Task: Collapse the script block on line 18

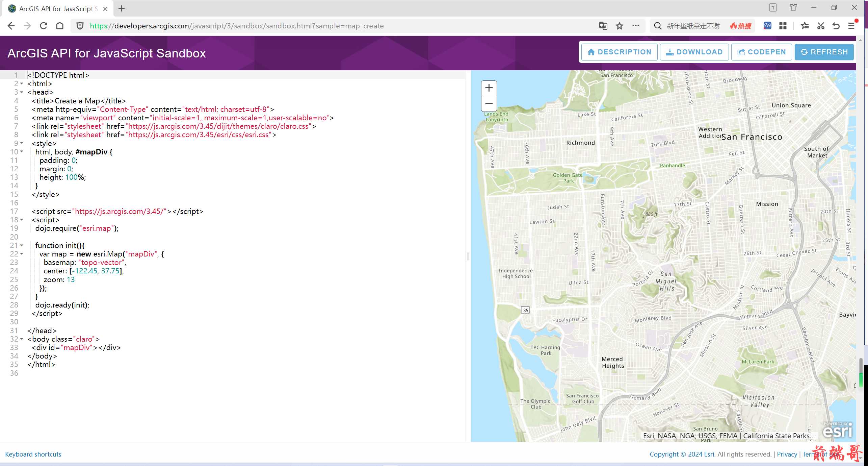Action: tap(22, 220)
